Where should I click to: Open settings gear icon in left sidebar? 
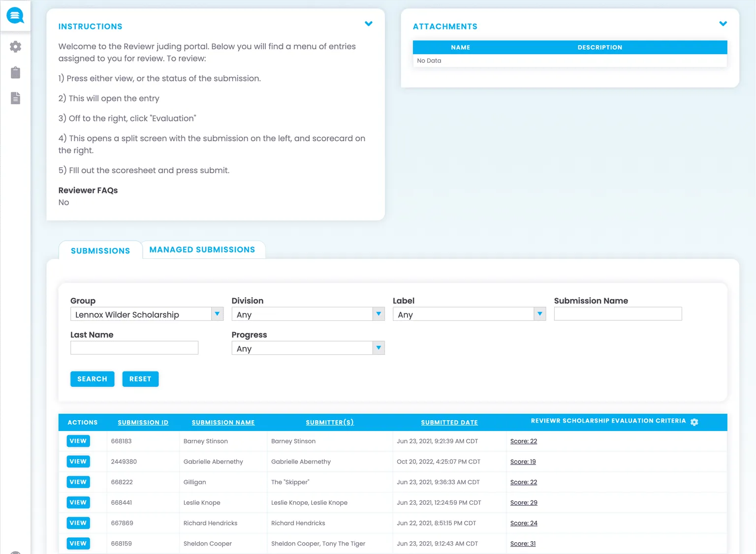click(x=15, y=47)
